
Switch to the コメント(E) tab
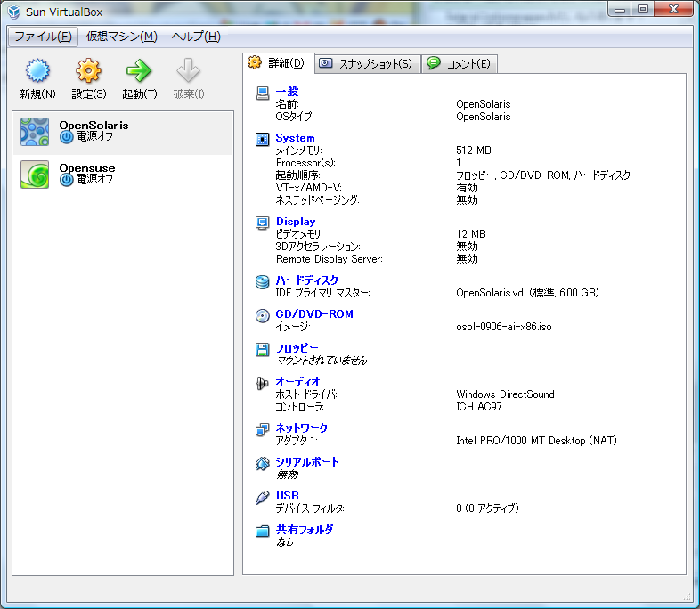(x=460, y=64)
